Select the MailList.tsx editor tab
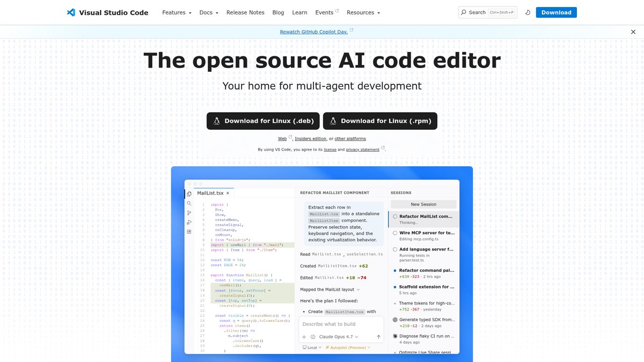644x362 pixels. tap(213, 193)
